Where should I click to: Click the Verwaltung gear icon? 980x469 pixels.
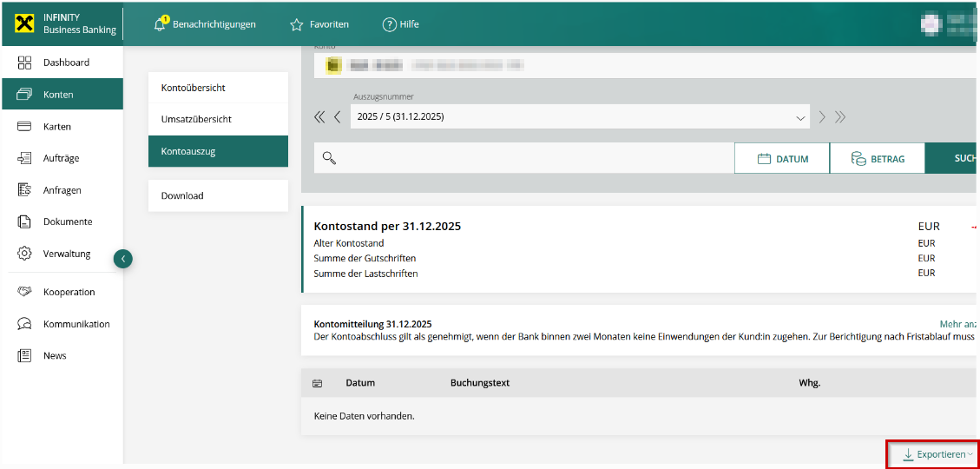(24, 254)
